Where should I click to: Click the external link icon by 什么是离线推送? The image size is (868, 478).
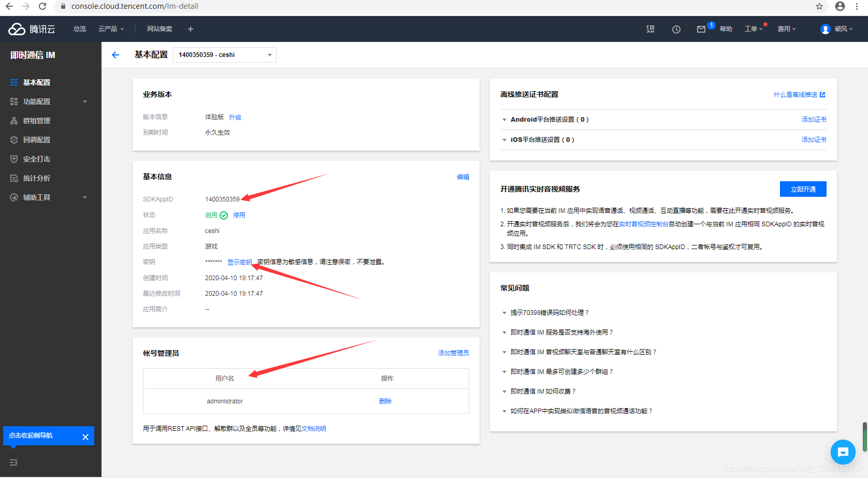point(822,95)
